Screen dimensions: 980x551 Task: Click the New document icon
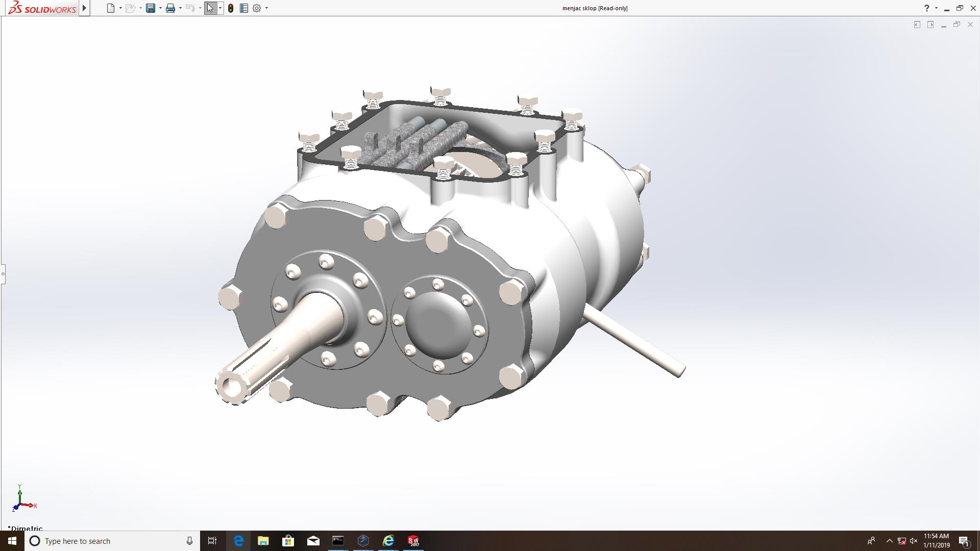[110, 8]
